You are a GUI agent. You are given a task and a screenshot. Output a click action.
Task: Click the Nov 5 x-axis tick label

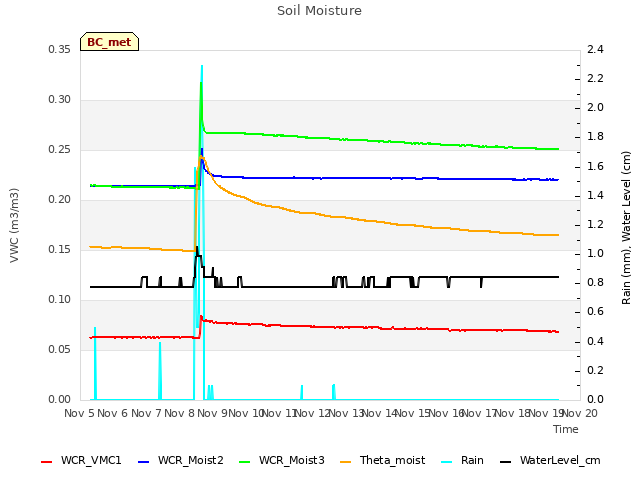click(x=79, y=413)
